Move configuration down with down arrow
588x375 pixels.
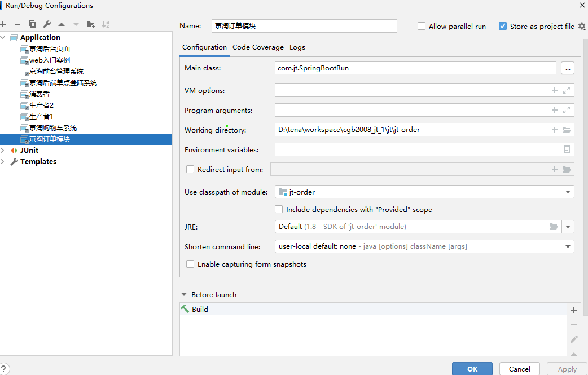[x=76, y=24]
